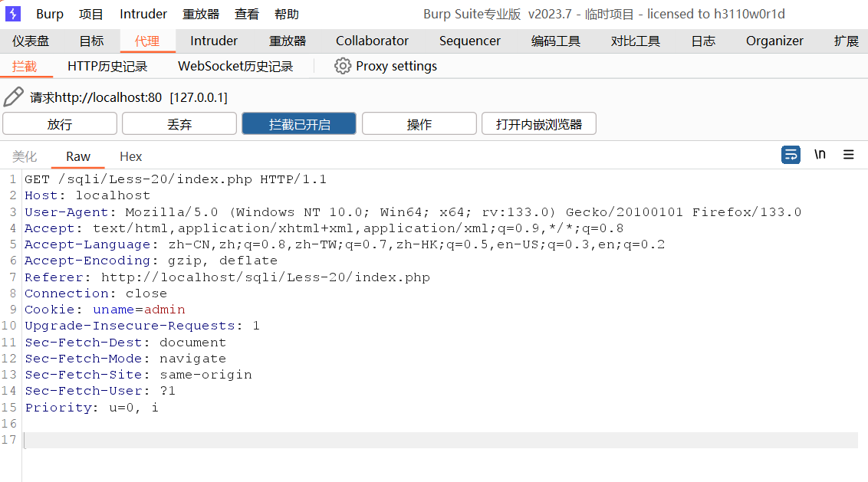
Task: Toggle the \n non-printable characters display
Action: (820, 154)
